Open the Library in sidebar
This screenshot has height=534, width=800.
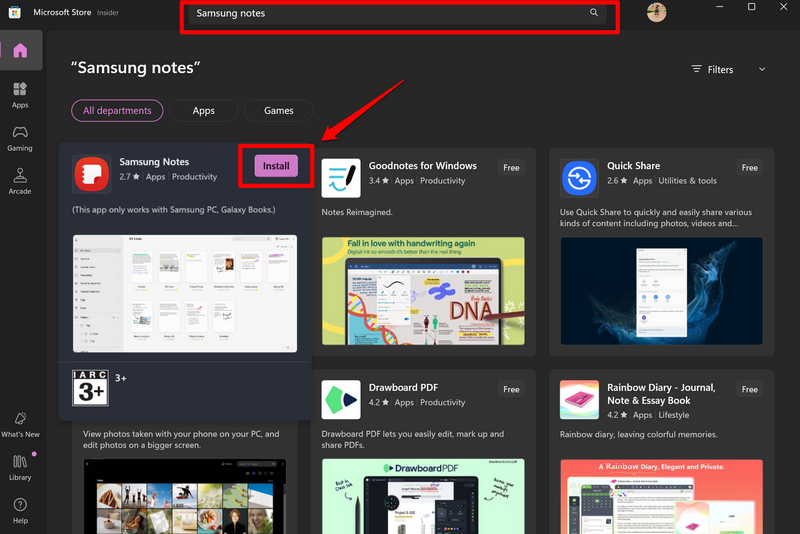tap(20, 466)
